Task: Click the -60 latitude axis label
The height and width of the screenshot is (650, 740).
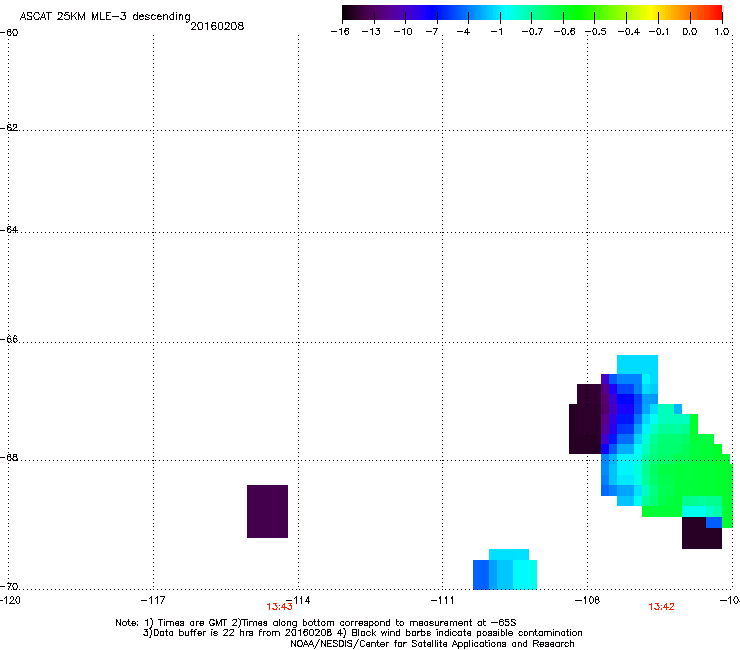Action: (9, 33)
